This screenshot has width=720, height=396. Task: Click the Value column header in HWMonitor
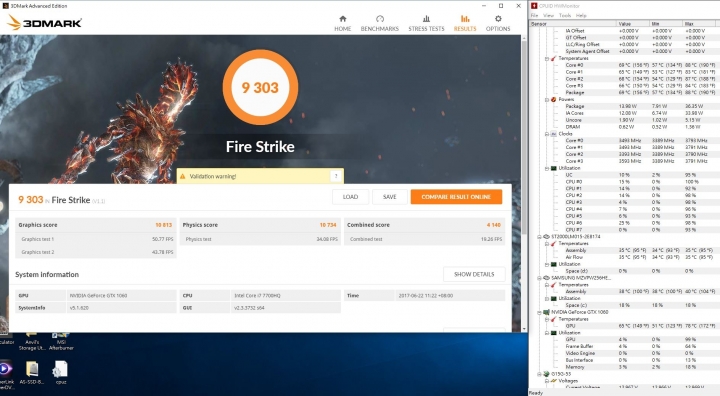click(633, 23)
